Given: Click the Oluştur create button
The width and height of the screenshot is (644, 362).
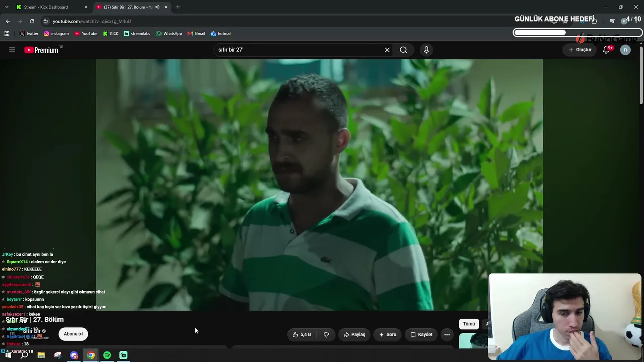Looking at the screenshot, I should [580, 50].
